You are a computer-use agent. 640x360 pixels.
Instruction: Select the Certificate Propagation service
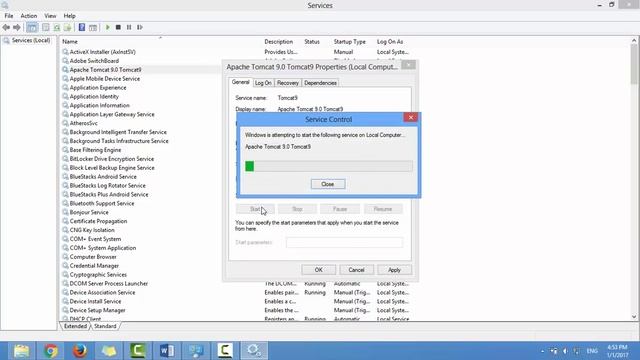(x=98, y=221)
